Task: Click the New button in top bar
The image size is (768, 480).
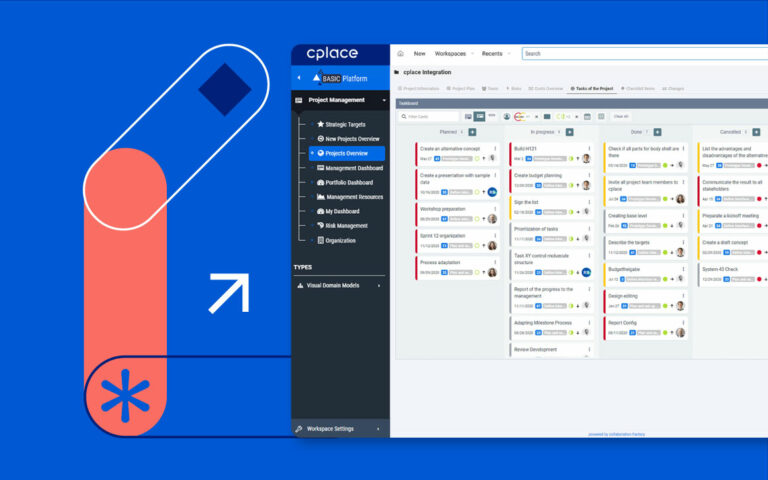Action: (419, 54)
